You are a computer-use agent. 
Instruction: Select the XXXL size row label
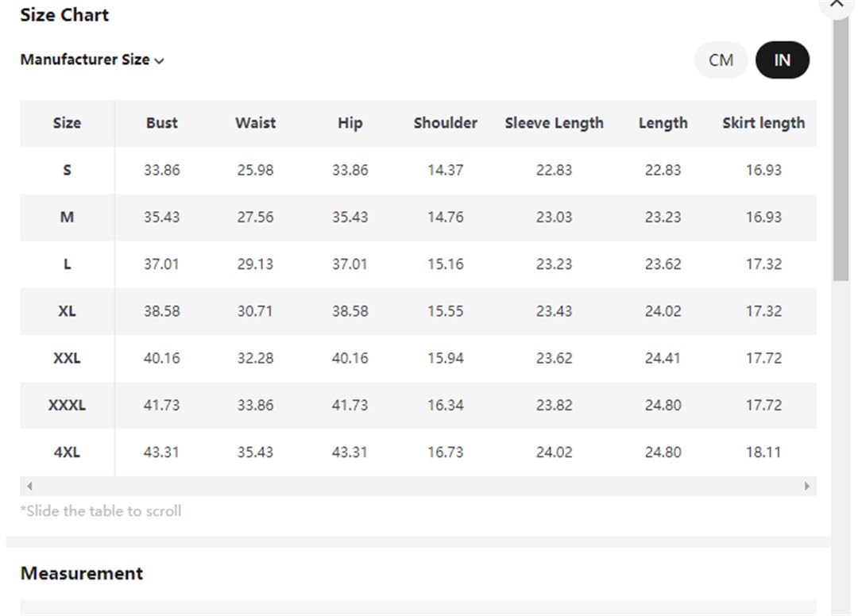click(67, 405)
